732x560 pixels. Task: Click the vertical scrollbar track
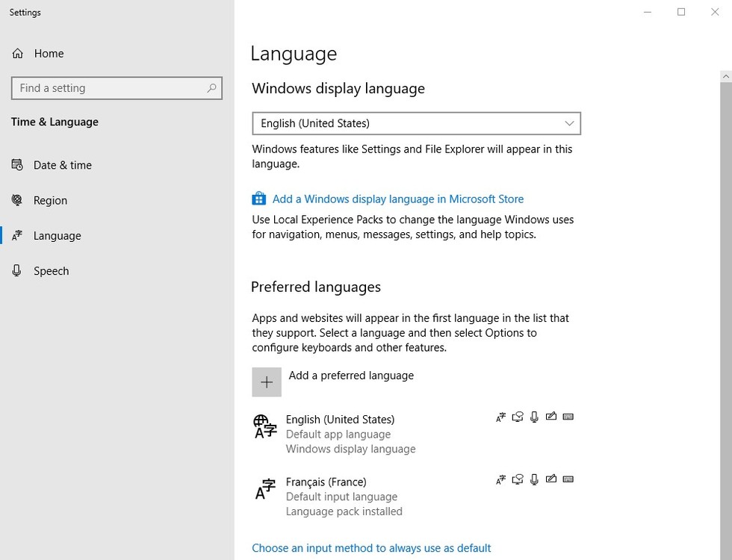(x=726, y=321)
